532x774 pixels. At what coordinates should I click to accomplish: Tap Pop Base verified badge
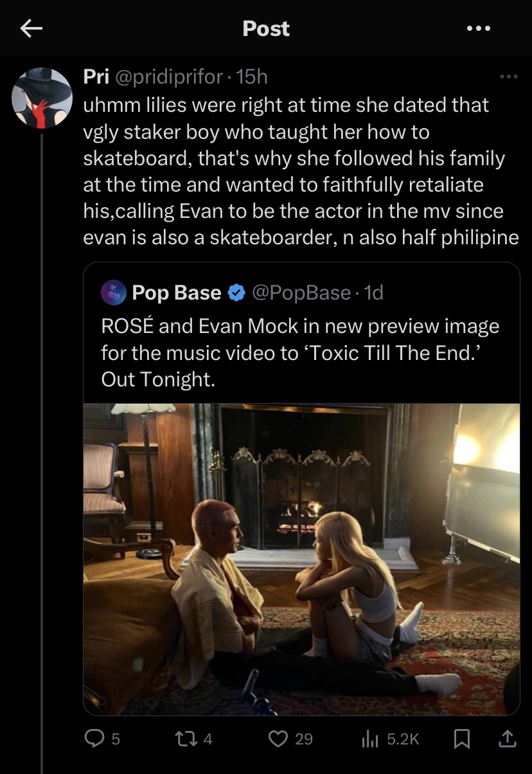point(237,293)
